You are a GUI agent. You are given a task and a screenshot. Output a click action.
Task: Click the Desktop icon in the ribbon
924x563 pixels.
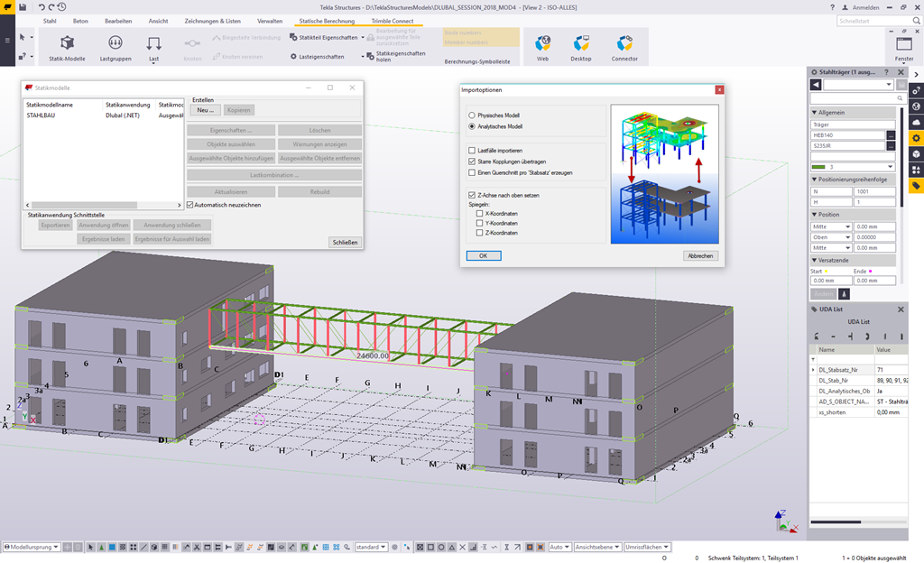pyautogui.click(x=581, y=45)
